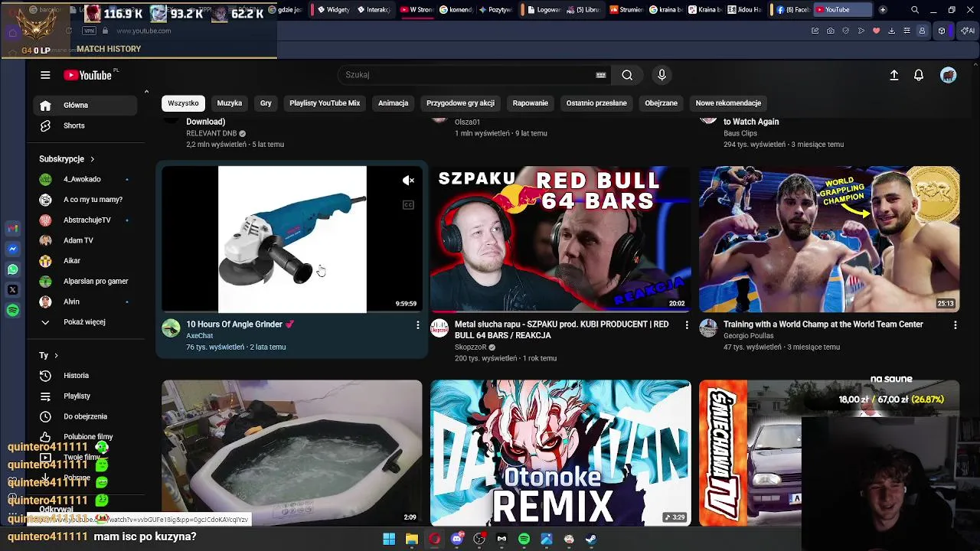The image size is (980, 551).
Task: Open File Explorer from the taskbar
Action: tap(411, 539)
